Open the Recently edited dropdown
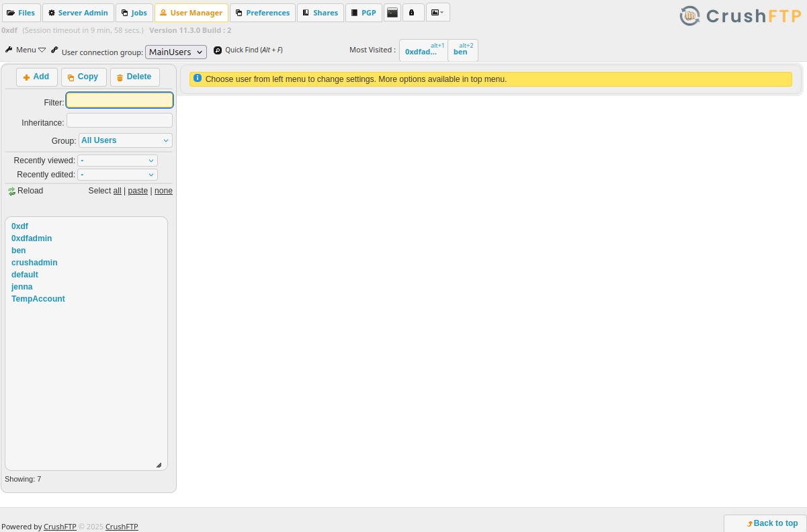This screenshot has width=807, height=532. 118,175
